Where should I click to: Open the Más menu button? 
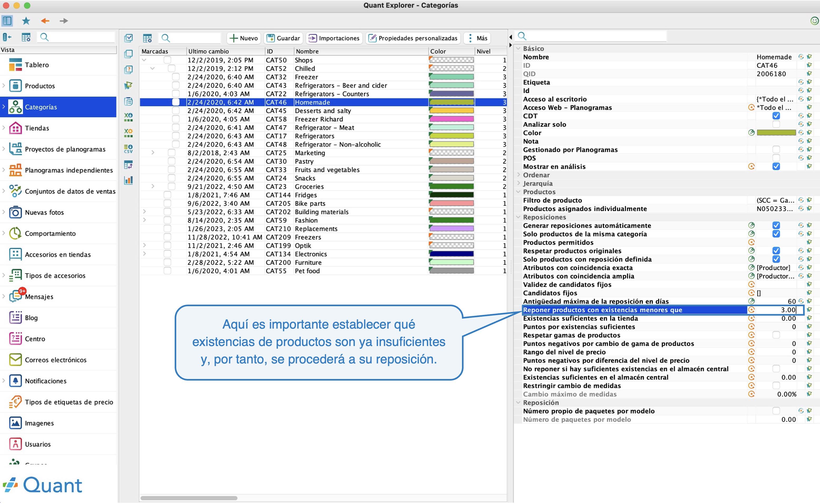(x=478, y=38)
